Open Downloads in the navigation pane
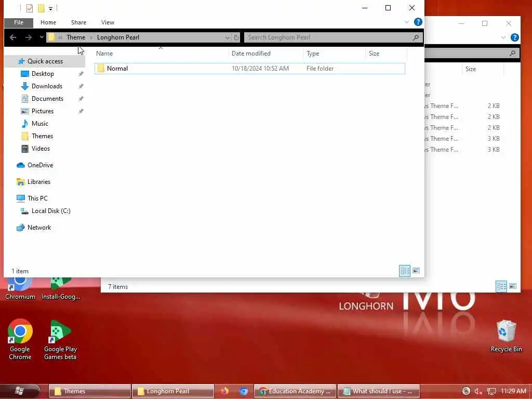Viewport: 532px width, 399px height. click(x=47, y=86)
